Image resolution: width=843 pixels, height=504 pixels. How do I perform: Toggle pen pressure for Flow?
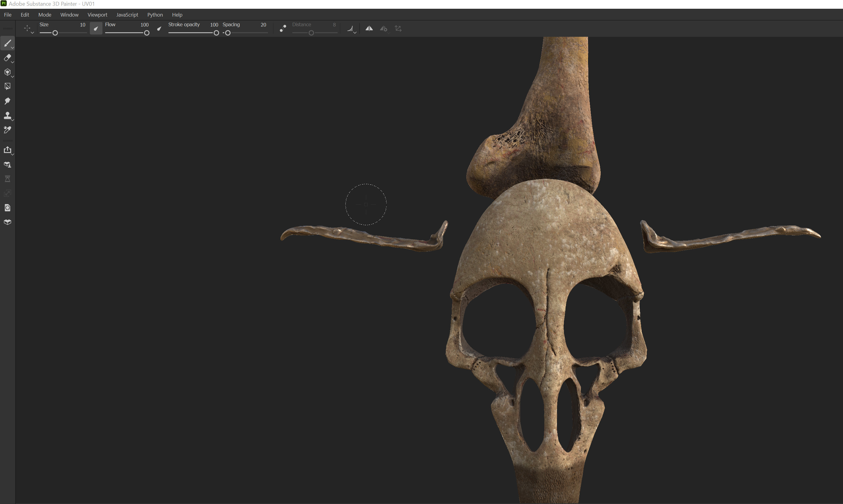tap(159, 29)
